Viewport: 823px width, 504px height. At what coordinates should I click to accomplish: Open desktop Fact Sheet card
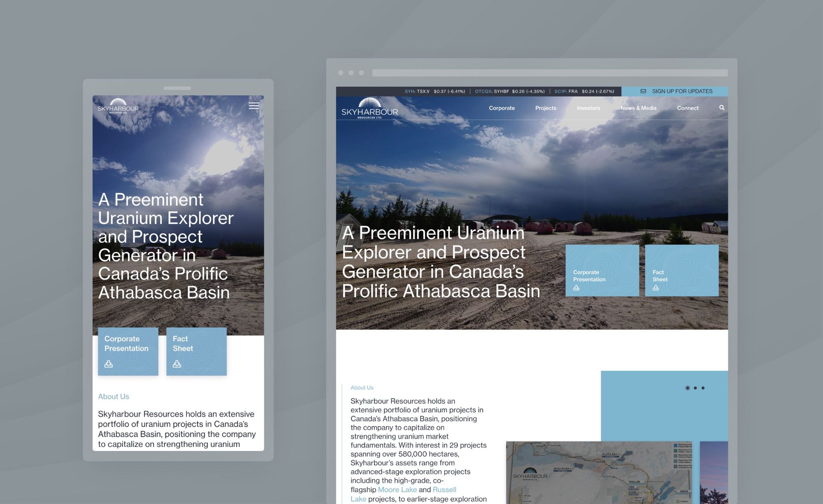[x=681, y=270]
